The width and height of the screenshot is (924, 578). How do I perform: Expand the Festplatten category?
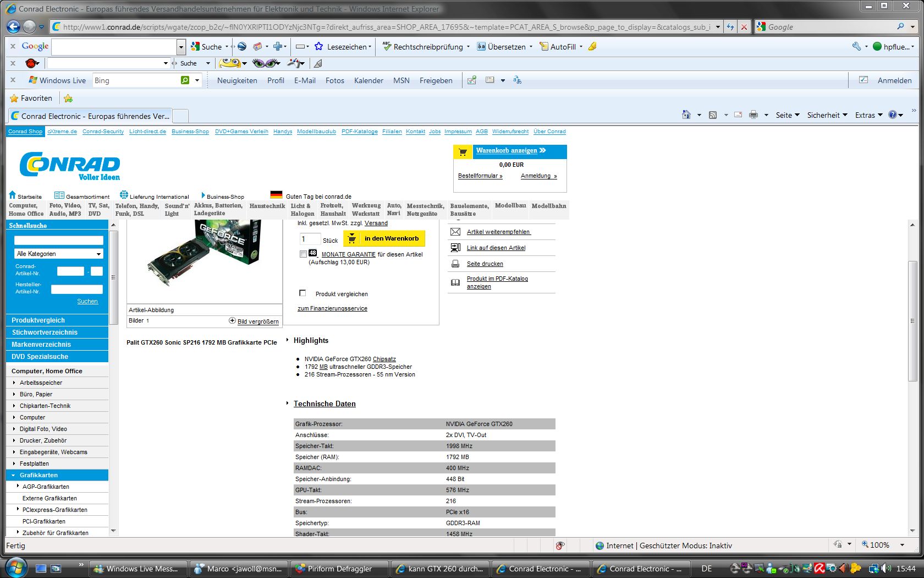(14, 464)
